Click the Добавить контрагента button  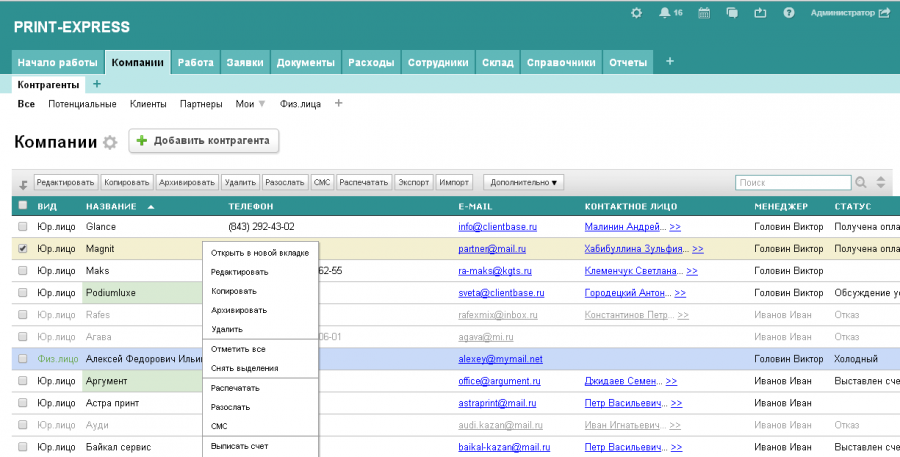pyautogui.click(x=204, y=141)
